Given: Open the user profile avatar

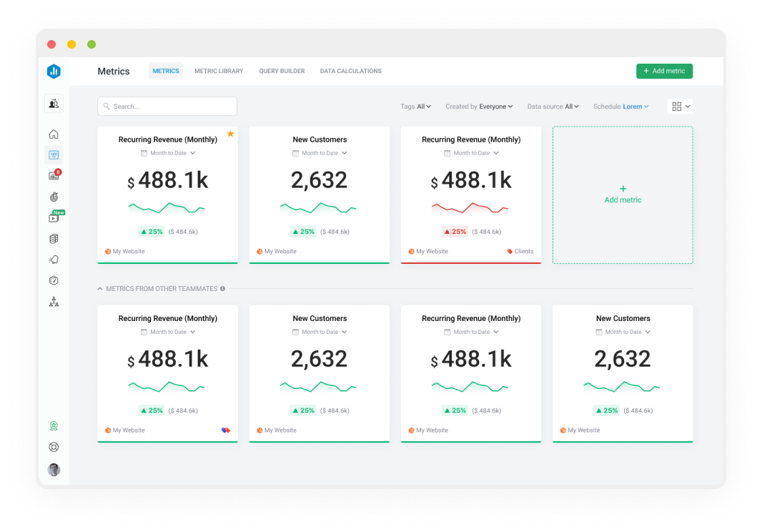Looking at the screenshot, I should pos(54,470).
